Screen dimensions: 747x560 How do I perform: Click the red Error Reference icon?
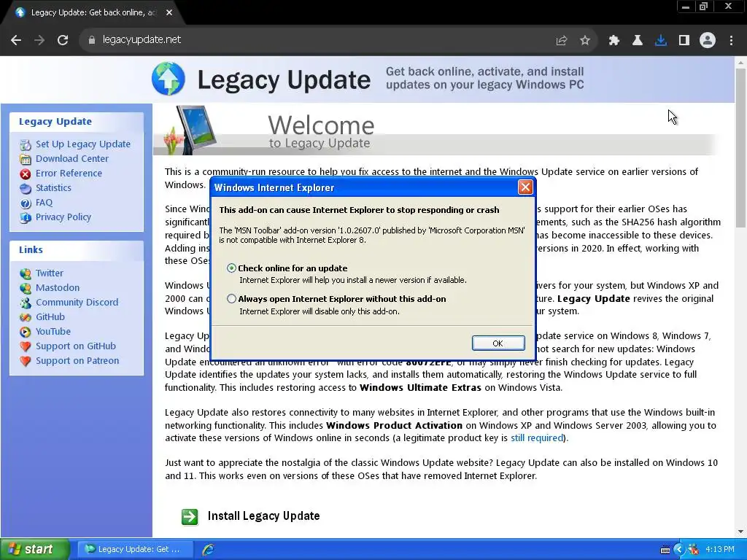pos(26,174)
